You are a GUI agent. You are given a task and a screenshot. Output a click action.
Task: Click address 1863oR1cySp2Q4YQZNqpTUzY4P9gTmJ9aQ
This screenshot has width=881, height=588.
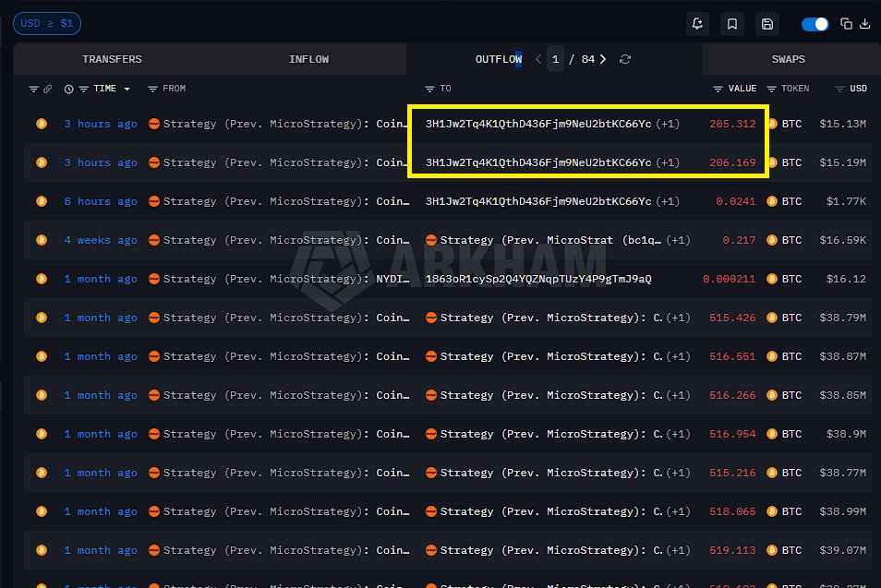538,279
